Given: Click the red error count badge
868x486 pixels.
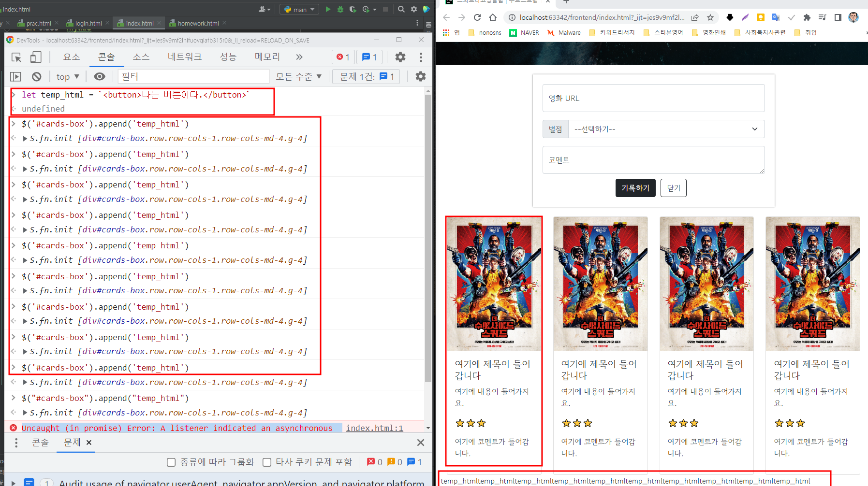Looking at the screenshot, I should 343,57.
